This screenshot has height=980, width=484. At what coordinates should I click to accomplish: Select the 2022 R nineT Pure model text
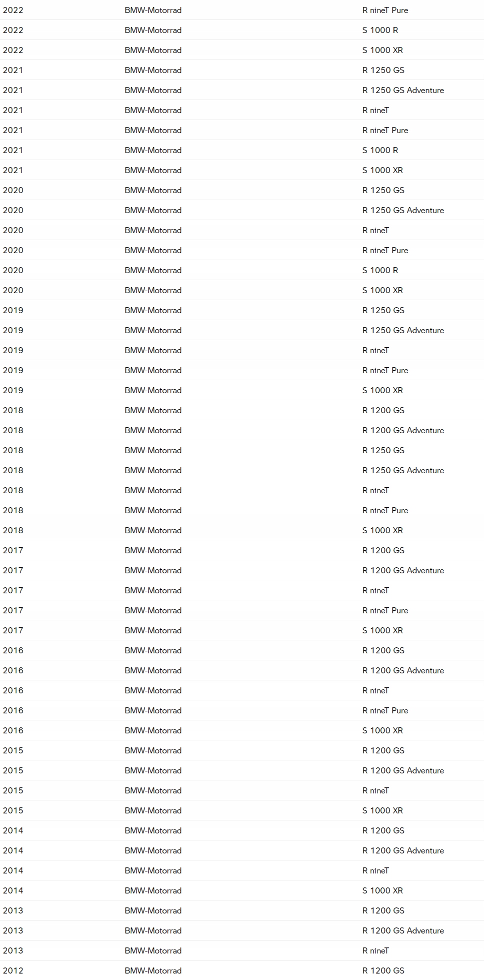(x=385, y=10)
